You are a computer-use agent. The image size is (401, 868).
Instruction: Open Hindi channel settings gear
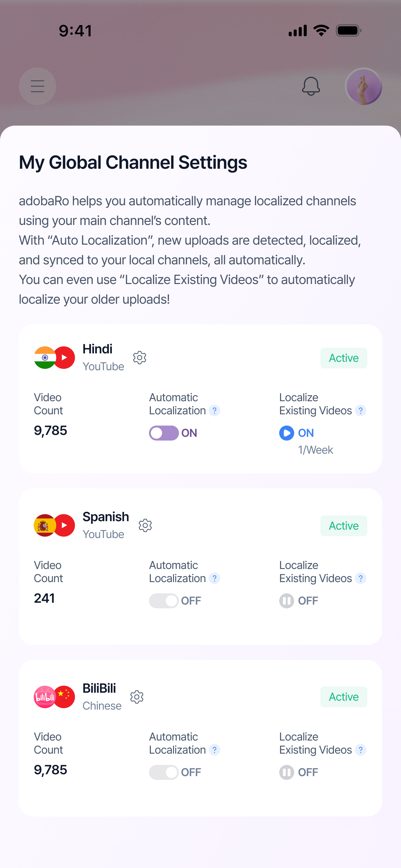[x=139, y=357]
